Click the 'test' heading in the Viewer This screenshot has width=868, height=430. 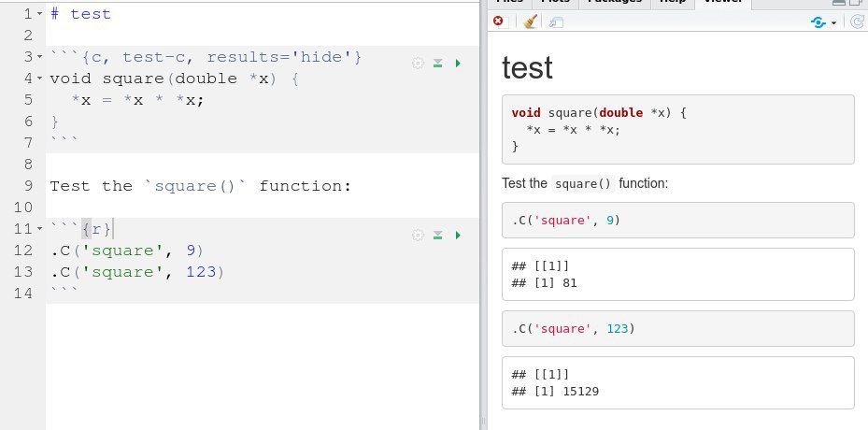[527, 67]
